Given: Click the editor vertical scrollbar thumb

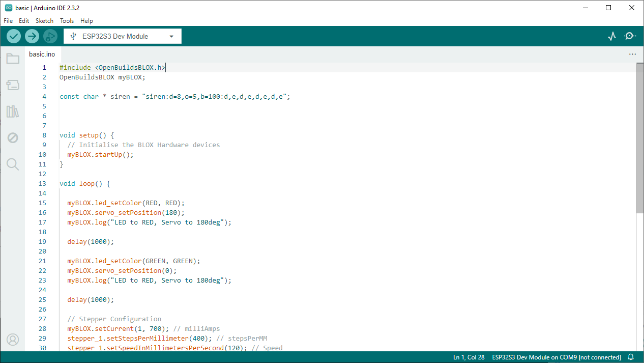Looking at the screenshot, I should 639,137.
